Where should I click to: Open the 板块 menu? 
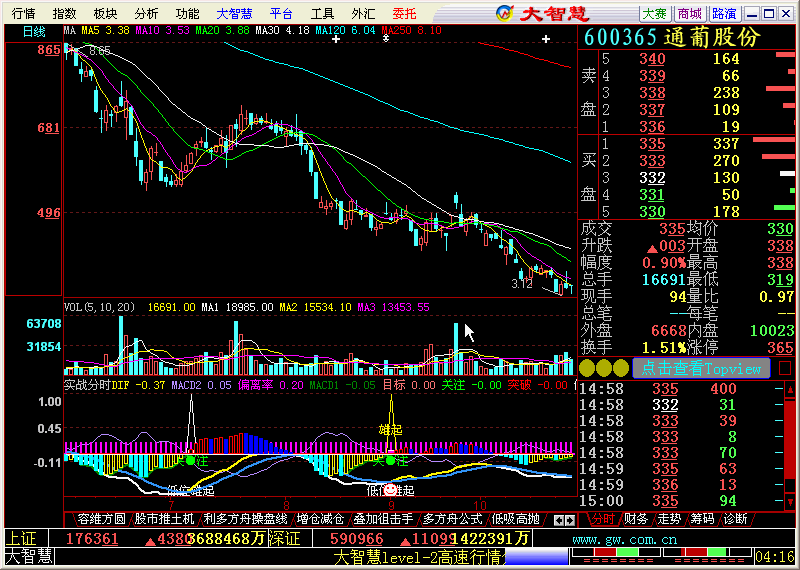tap(105, 13)
